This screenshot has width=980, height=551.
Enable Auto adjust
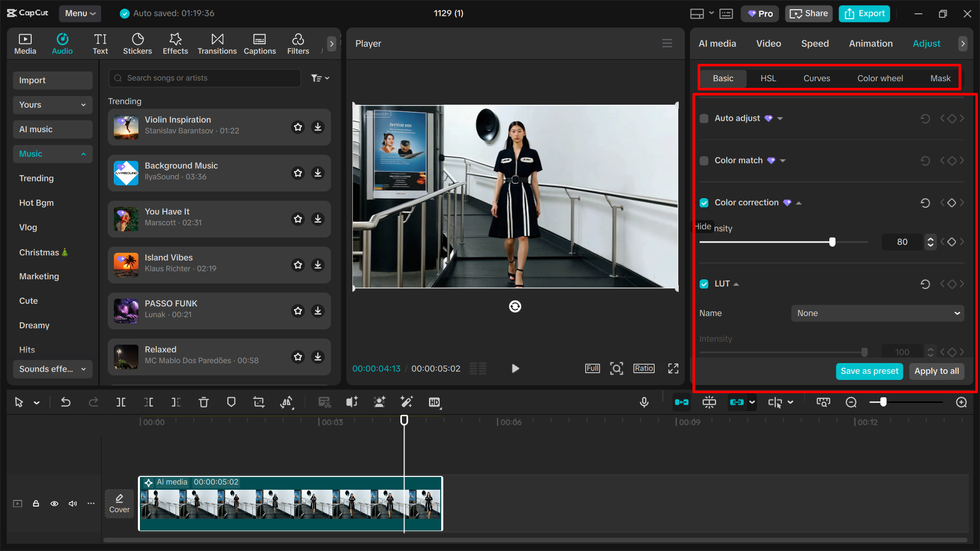point(704,118)
